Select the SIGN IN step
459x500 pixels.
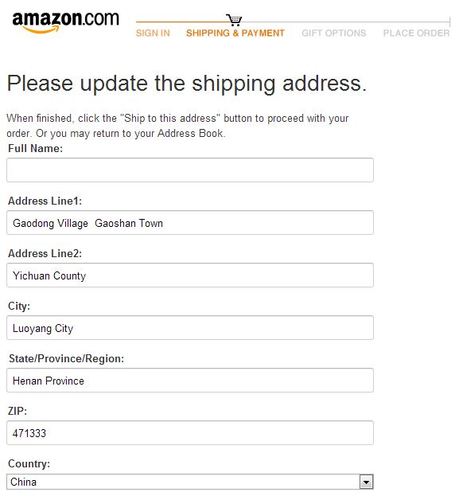[x=153, y=33]
